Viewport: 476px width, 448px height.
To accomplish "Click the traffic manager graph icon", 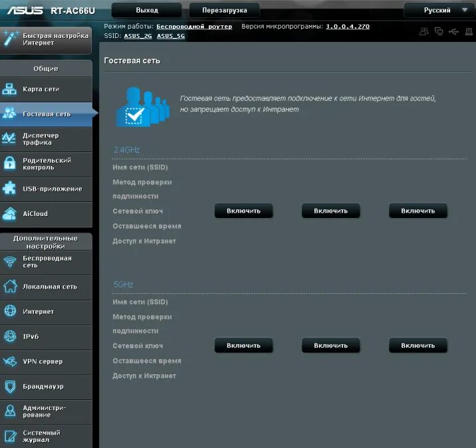I will [x=9, y=138].
